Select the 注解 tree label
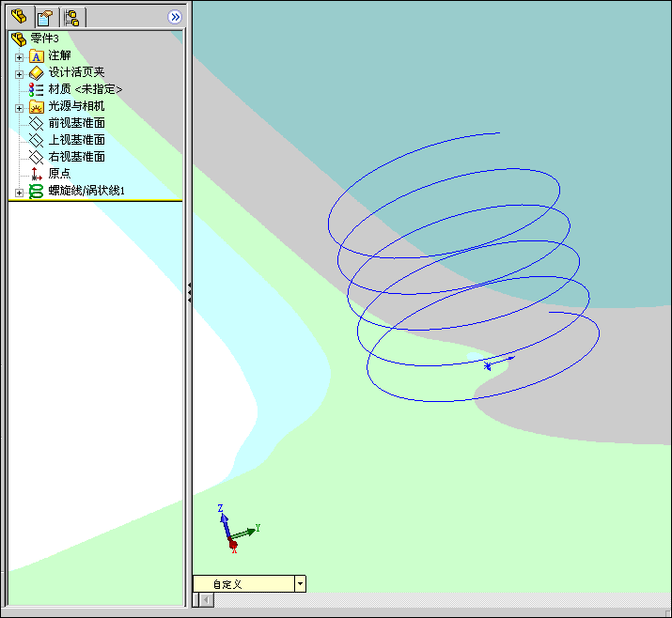The height and width of the screenshot is (618, 672). pyautogui.click(x=59, y=55)
